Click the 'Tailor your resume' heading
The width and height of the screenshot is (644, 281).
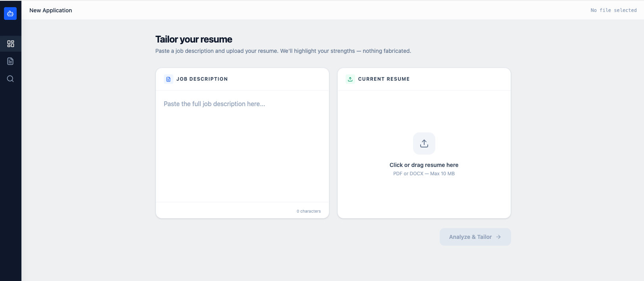coord(194,39)
